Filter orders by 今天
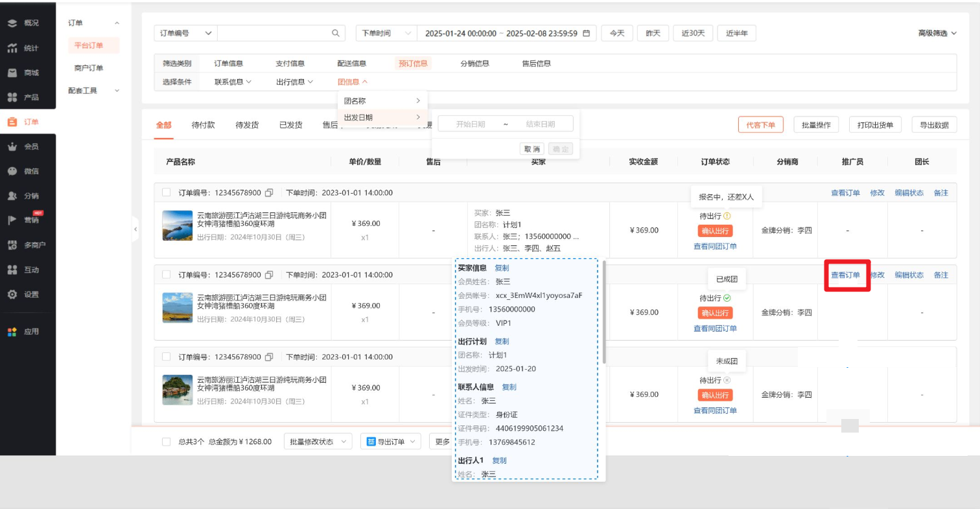The image size is (980, 509). (x=617, y=33)
